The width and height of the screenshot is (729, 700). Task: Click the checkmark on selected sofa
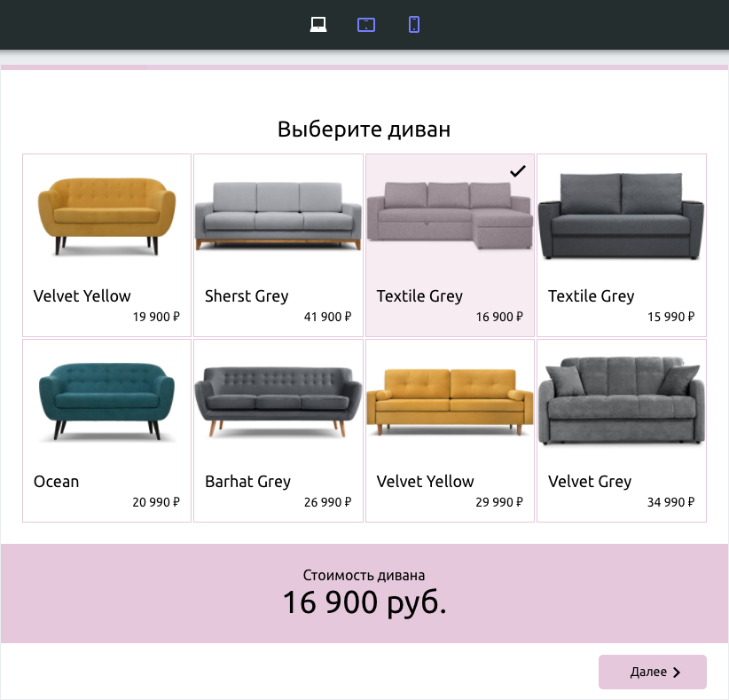(x=518, y=171)
